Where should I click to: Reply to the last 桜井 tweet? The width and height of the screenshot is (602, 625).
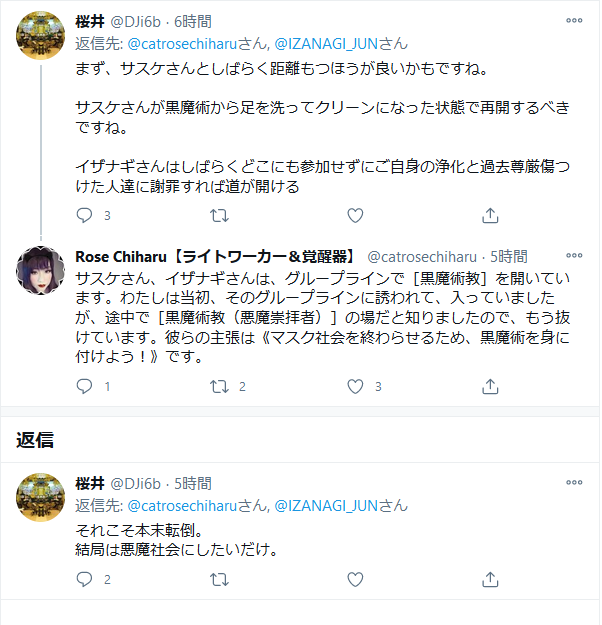(84, 578)
